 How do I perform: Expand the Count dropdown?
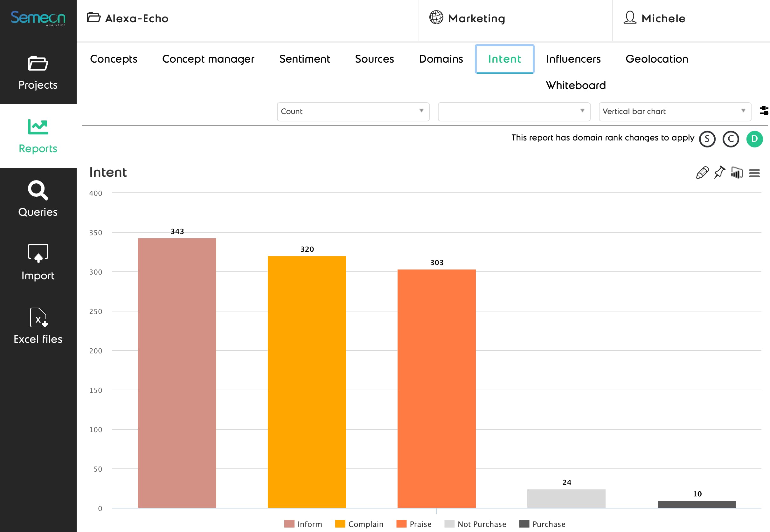[353, 112]
